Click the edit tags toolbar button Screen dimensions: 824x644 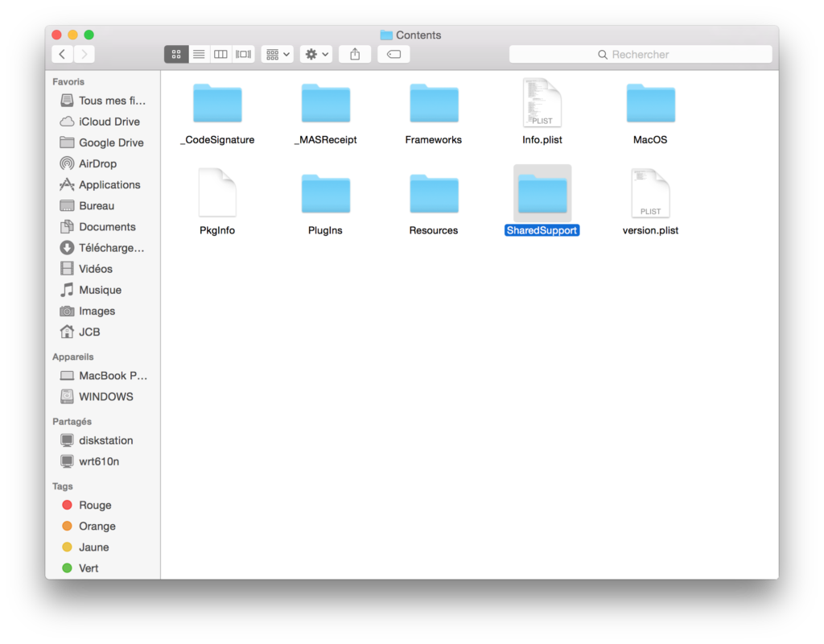point(393,54)
